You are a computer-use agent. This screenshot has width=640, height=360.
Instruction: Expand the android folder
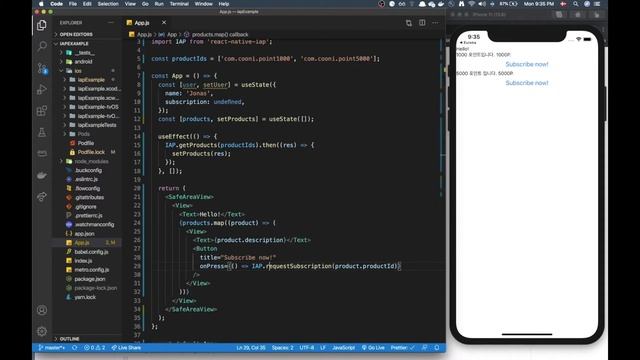coord(83,62)
